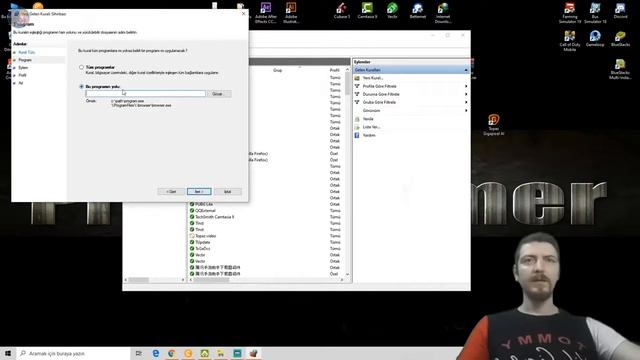The width and height of the screenshot is (640, 360).
Task: Click the '< Geri' back button
Action: 171,191
